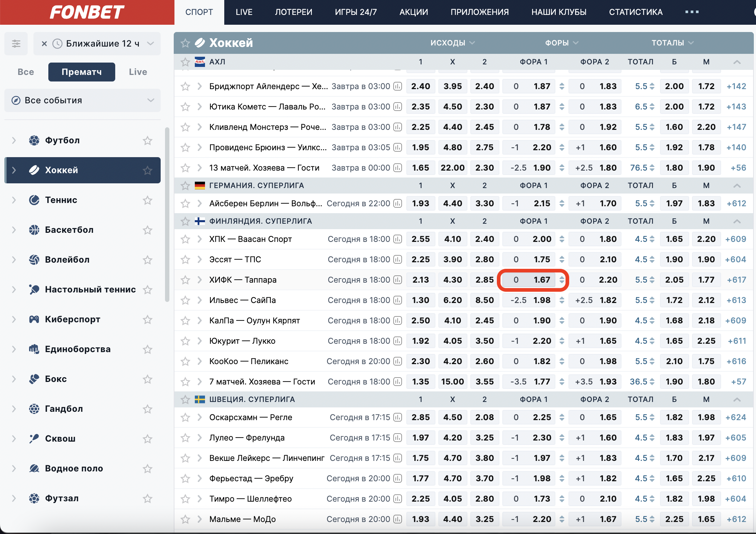This screenshot has height=534, width=756.
Task: Click the Баскетбол ball icon
Action: 34,230
